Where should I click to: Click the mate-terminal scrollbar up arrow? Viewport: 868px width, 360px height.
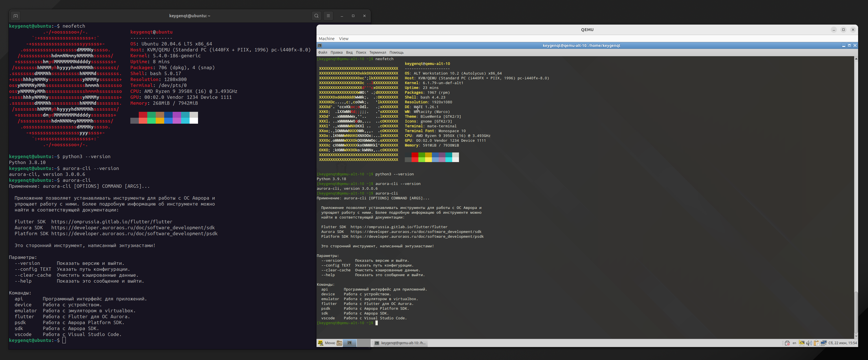pos(856,59)
